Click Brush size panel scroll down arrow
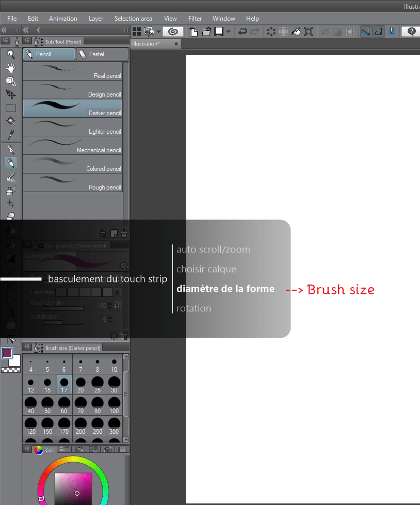The width and height of the screenshot is (420, 505). point(126,439)
